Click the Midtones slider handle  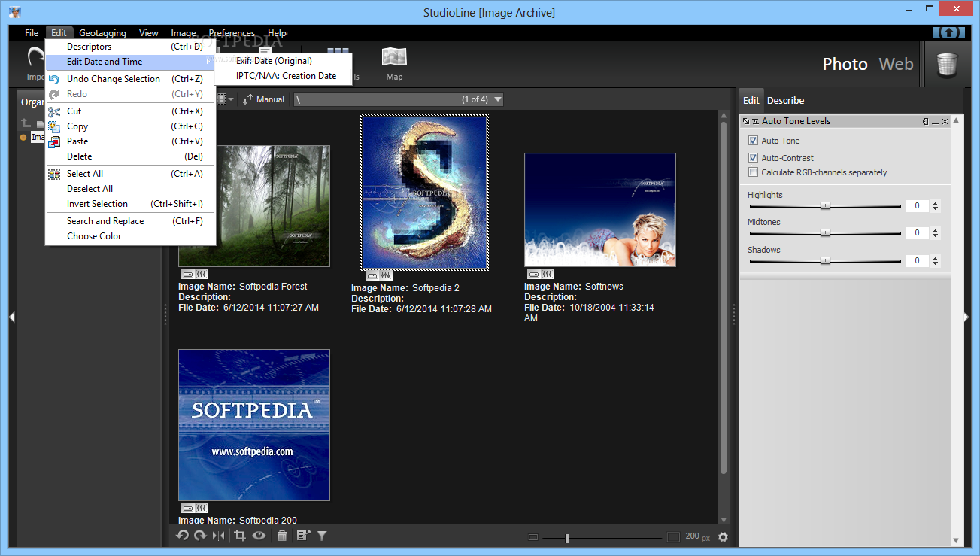[x=825, y=232]
